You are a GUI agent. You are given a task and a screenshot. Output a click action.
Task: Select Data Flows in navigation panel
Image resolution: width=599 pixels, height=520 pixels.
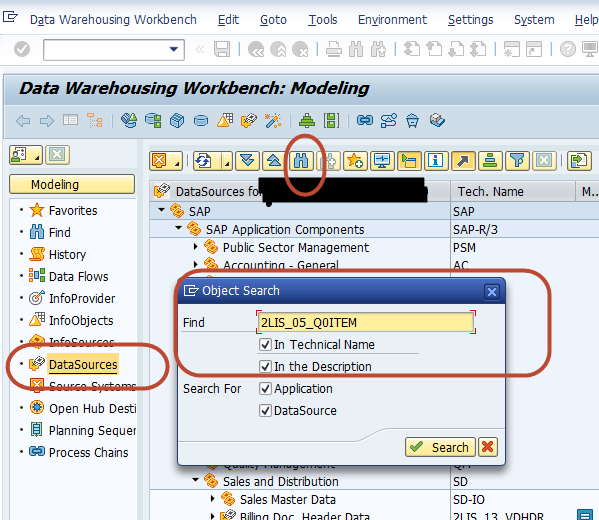(78, 277)
